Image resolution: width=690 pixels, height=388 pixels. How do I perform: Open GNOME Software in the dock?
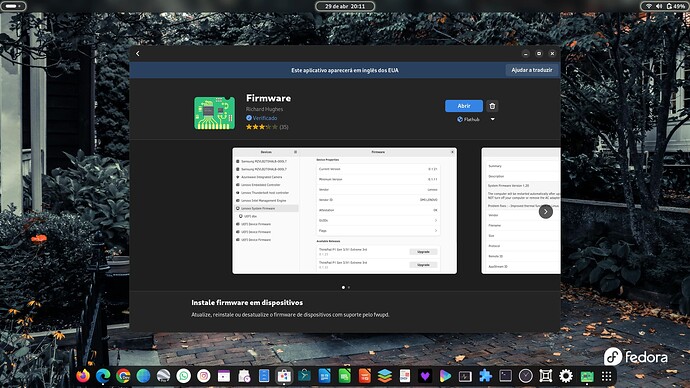pos(284,376)
